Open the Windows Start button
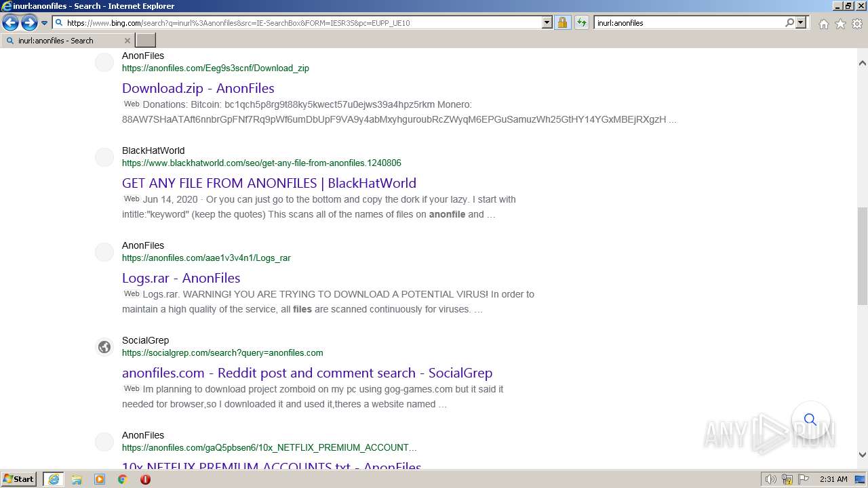This screenshot has width=868, height=488. click(18, 479)
